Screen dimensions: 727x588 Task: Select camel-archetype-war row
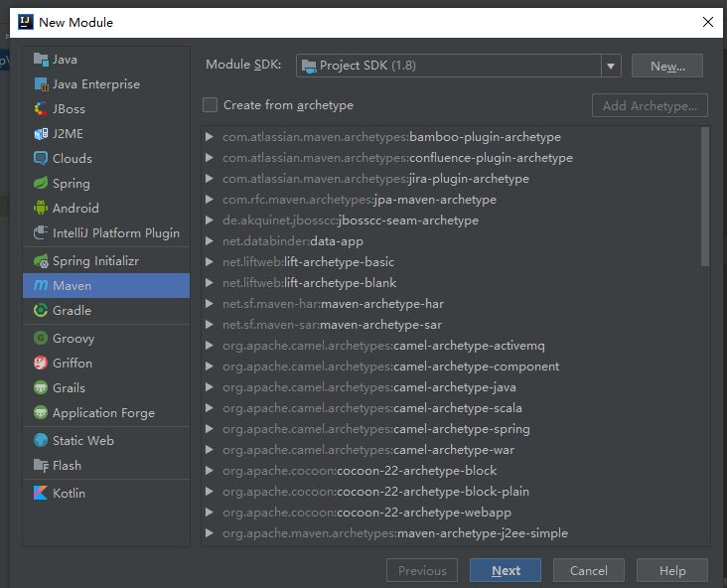[451, 450]
